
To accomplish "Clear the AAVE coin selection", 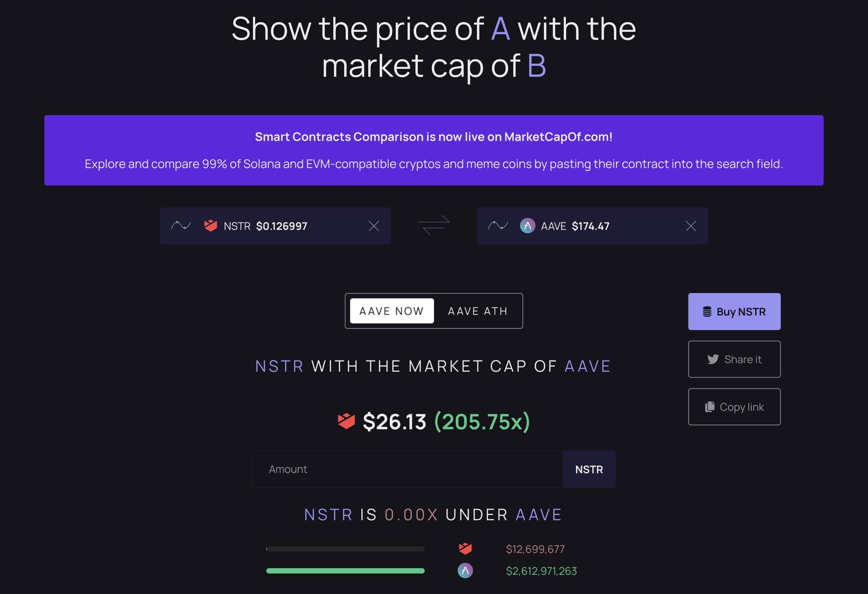I will pyautogui.click(x=691, y=226).
